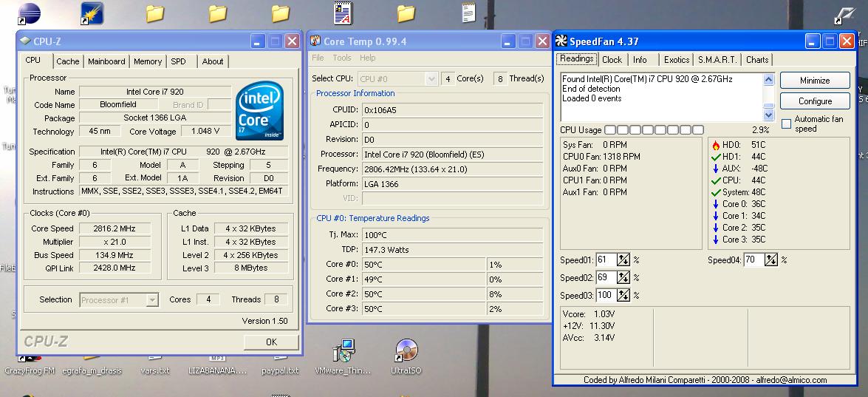
Task: Open the folder icon above Core Temp title
Action: point(406,13)
